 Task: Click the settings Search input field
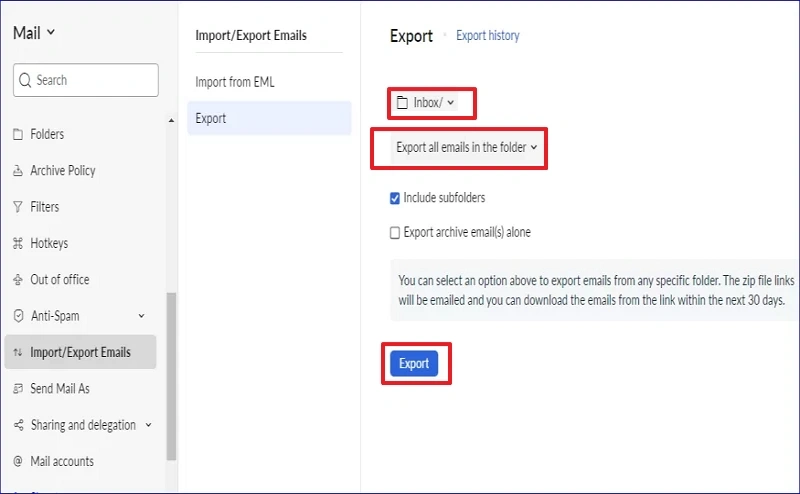click(x=86, y=80)
